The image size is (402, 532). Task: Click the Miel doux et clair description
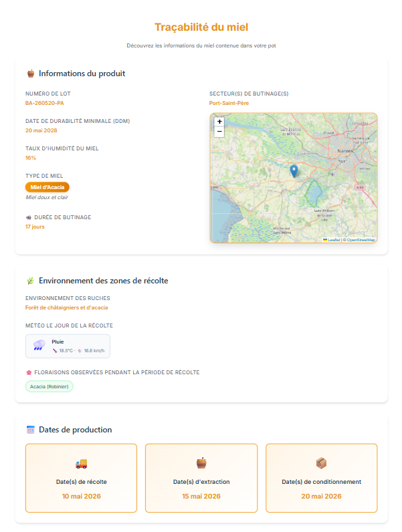47,197
